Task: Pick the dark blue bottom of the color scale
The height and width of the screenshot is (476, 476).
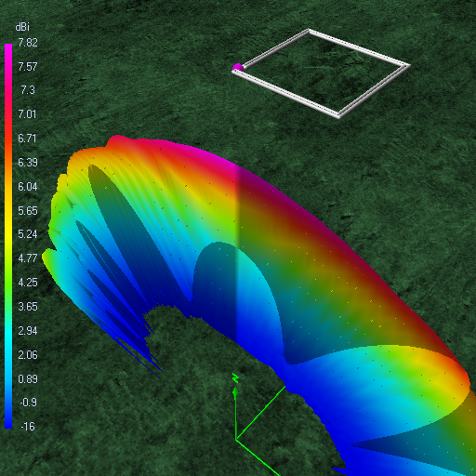Action: (x=8, y=420)
